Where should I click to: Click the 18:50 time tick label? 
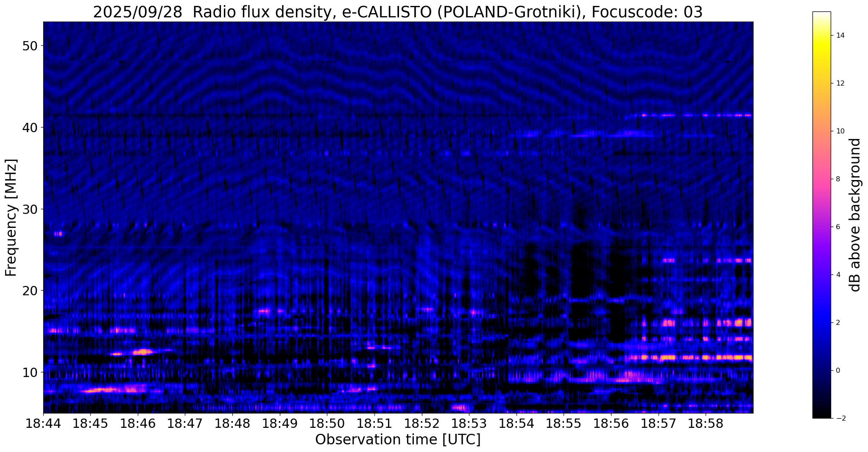click(327, 423)
